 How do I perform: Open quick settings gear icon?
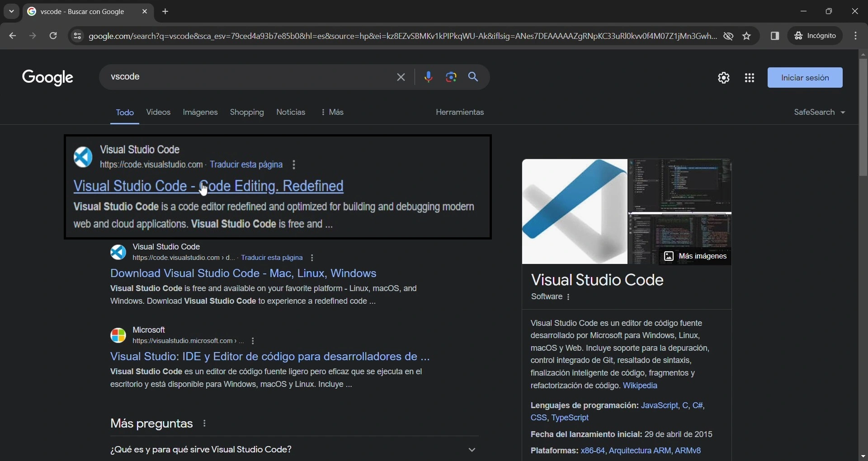pos(724,78)
